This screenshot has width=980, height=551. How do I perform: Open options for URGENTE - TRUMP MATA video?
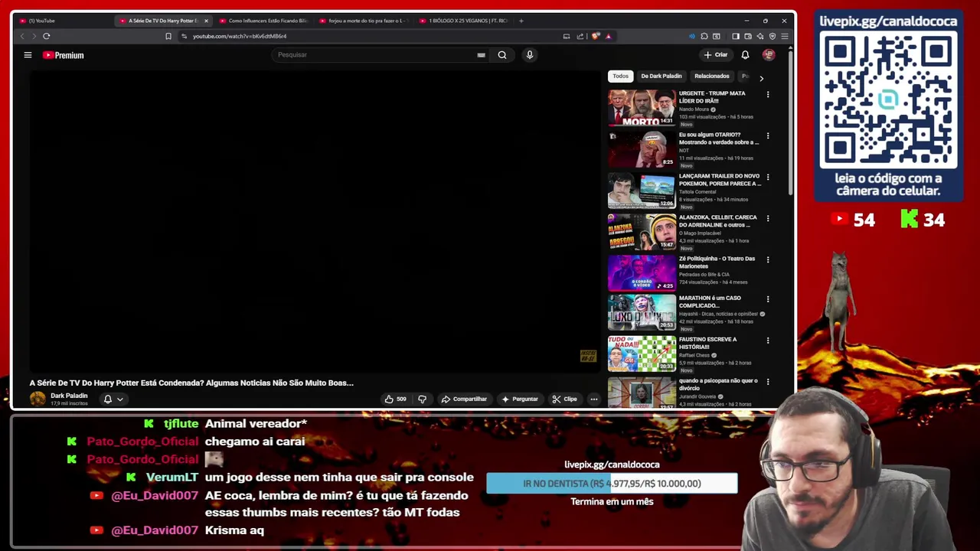pos(768,94)
